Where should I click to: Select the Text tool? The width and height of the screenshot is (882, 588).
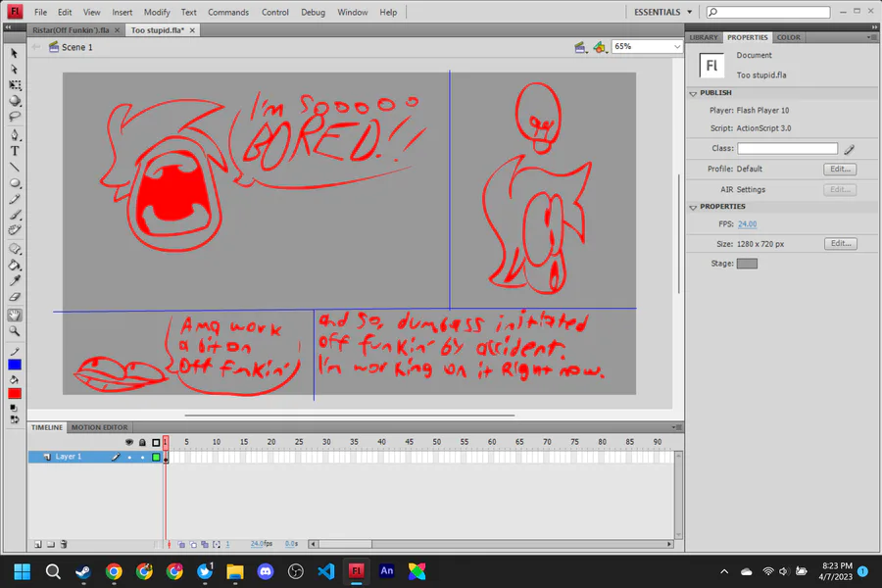coord(15,151)
